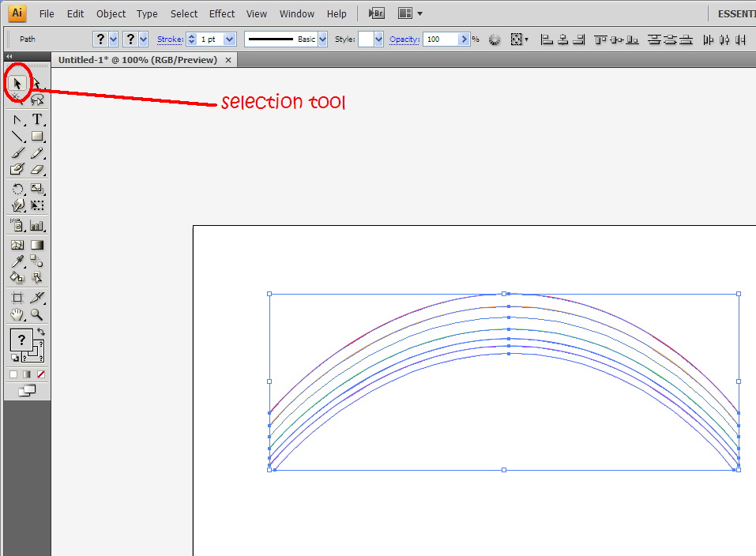Swap fill and stroke arrows
Image resolution: width=756 pixels, height=556 pixels.
click(41, 332)
